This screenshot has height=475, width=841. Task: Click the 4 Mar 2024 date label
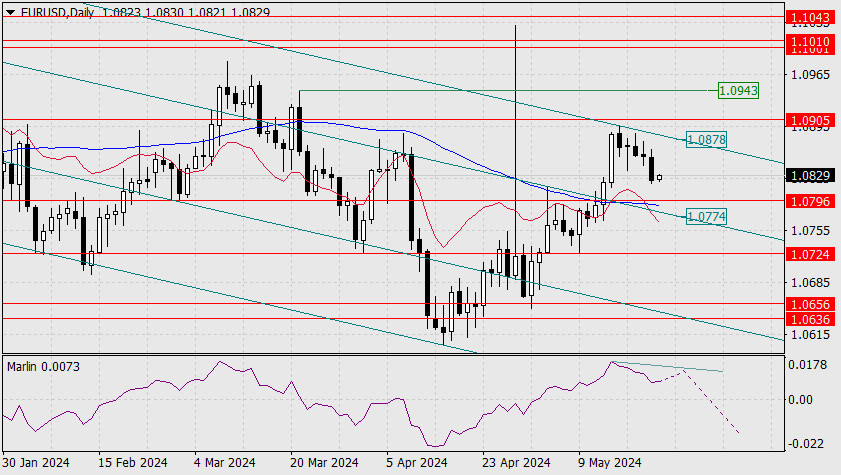(225, 462)
